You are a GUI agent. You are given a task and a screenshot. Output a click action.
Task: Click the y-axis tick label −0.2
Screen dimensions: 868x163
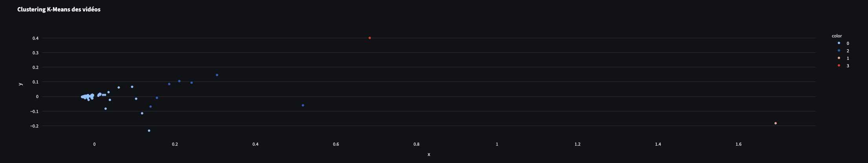(x=34, y=126)
